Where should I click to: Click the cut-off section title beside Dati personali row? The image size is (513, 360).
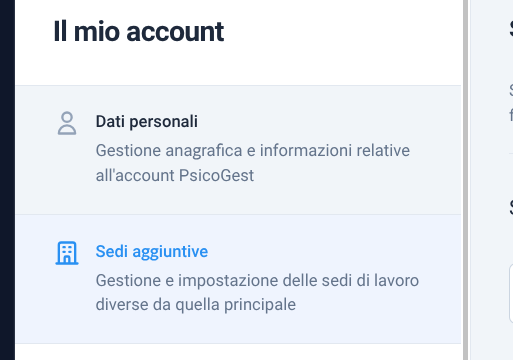[511, 208]
